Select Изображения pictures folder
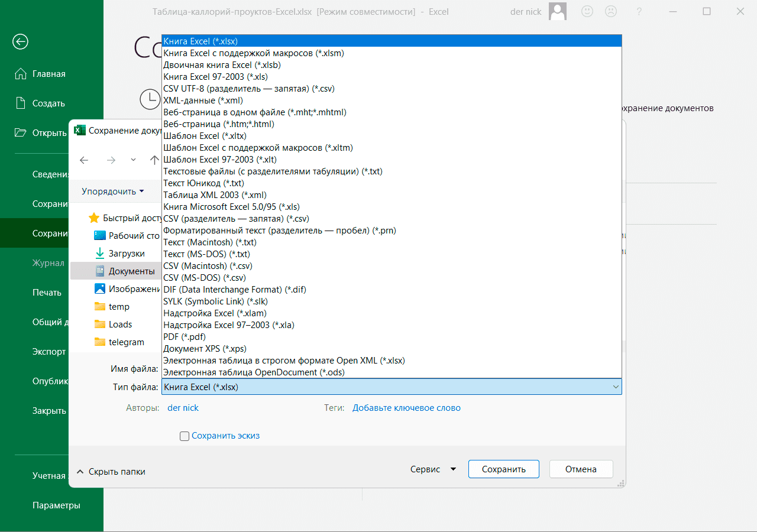Screen dimensions: 757x532 [x=127, y=289]
